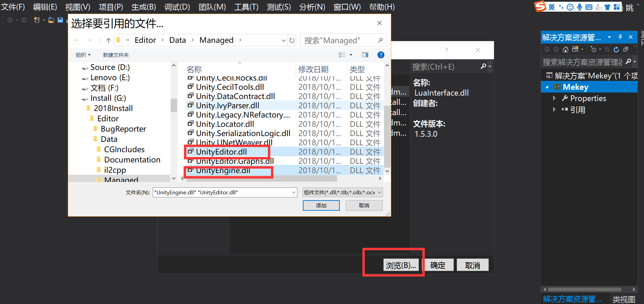Click 取消 in the file dialog

pos(364,205)
